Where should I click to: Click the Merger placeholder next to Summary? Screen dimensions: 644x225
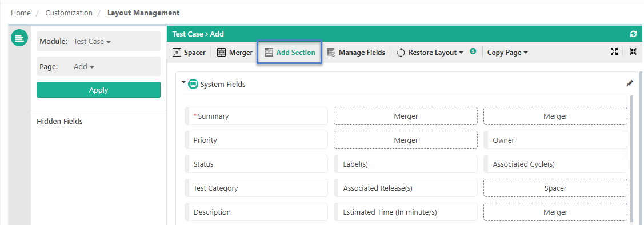(406, 116)
